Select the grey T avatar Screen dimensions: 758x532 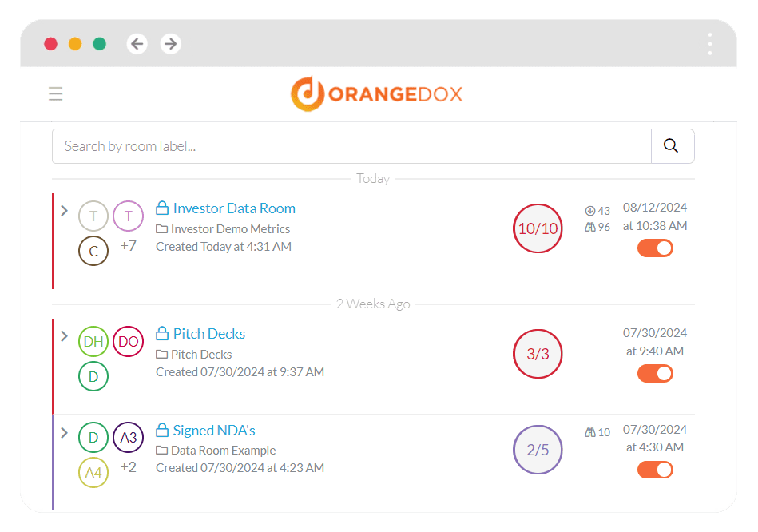93,216
